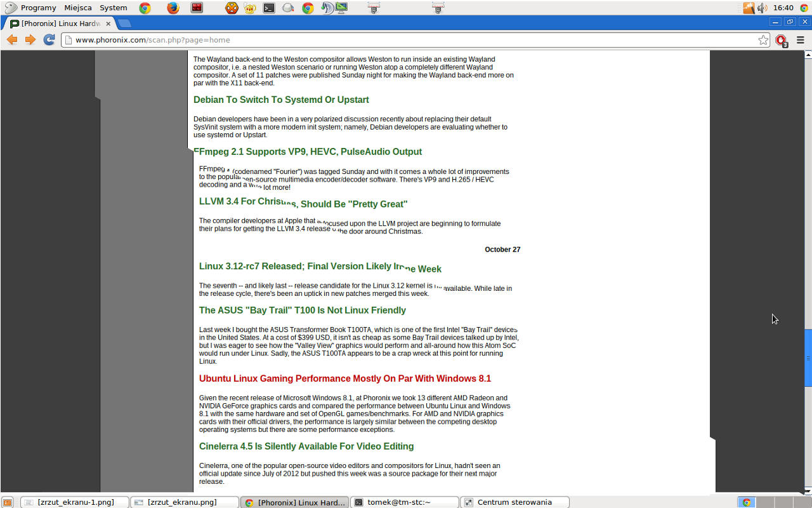Open the Debian To Switch To Systemd article
The width and height of the screenshot is (812, 508).
coord(281,100)
